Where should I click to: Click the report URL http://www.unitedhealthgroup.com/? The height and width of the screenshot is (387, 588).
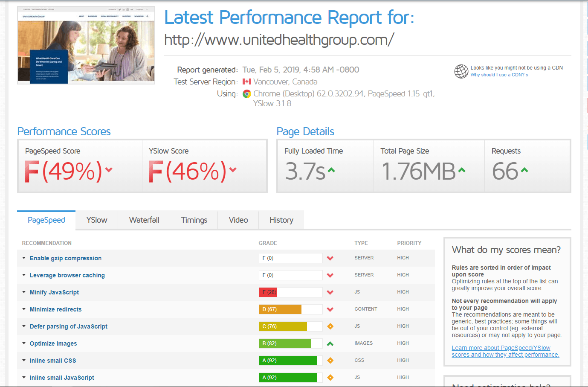tap(279, 40)
